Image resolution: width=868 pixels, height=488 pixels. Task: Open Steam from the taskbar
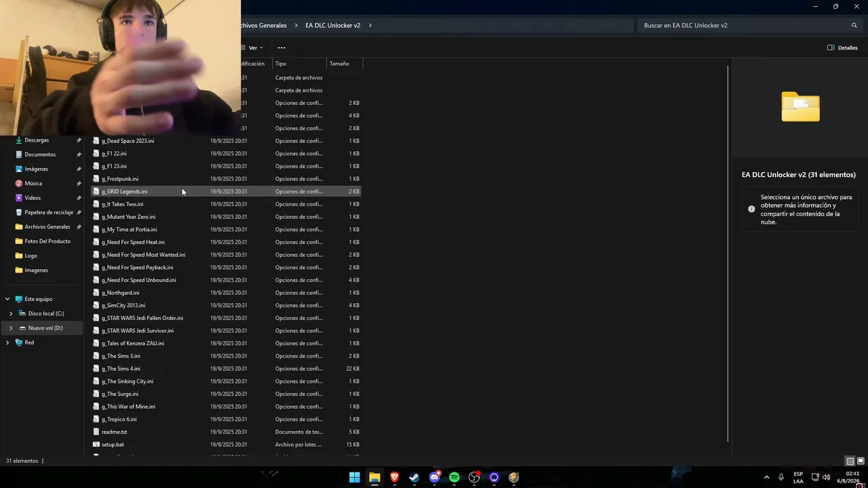(414, 477)
